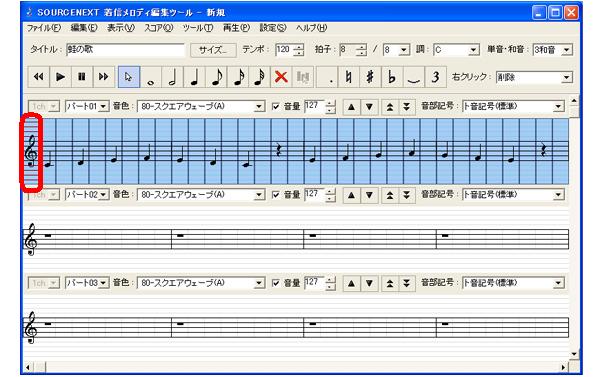Select the dotted note tool

[x=327, y=77]
